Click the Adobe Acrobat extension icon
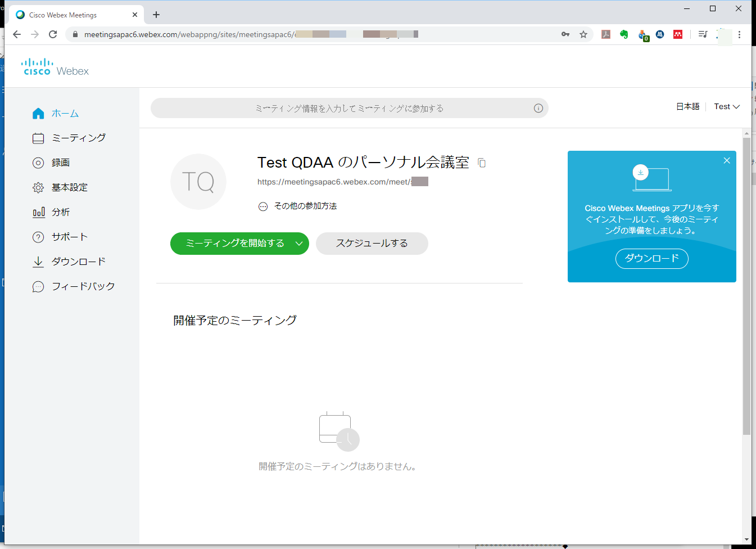 coord(606,34)
